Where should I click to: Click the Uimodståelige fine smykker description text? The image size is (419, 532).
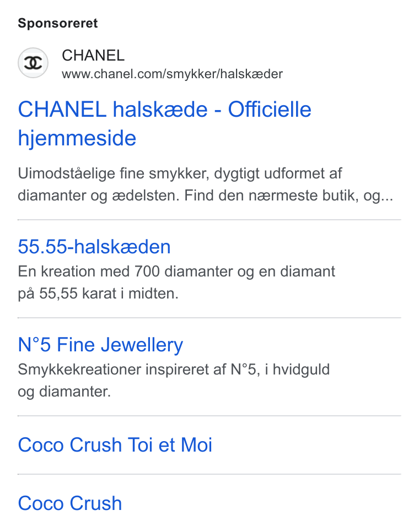(x=206, y=184)
